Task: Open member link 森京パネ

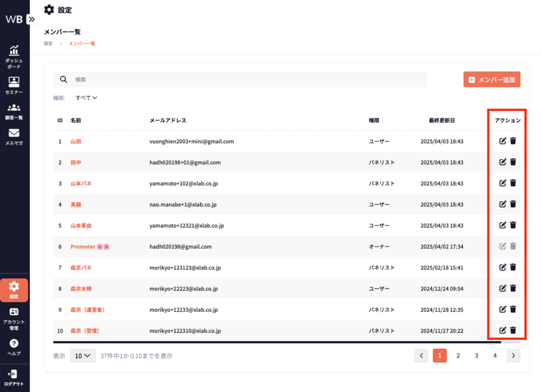Action: (81, 268)
